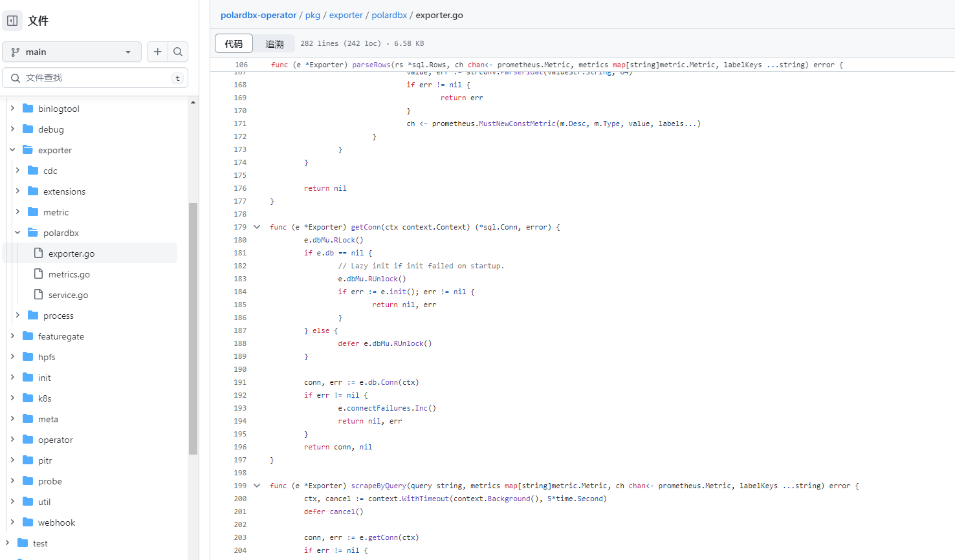Select the k8s folder row
Viewport: 955px width, 560px height.
(x=90, y=398)
